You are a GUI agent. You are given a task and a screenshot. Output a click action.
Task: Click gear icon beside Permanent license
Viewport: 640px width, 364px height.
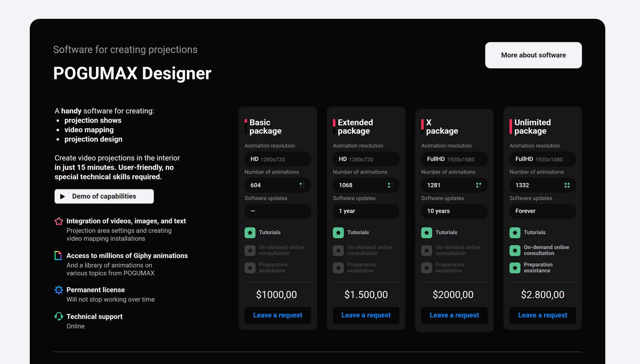coord(59,290)
